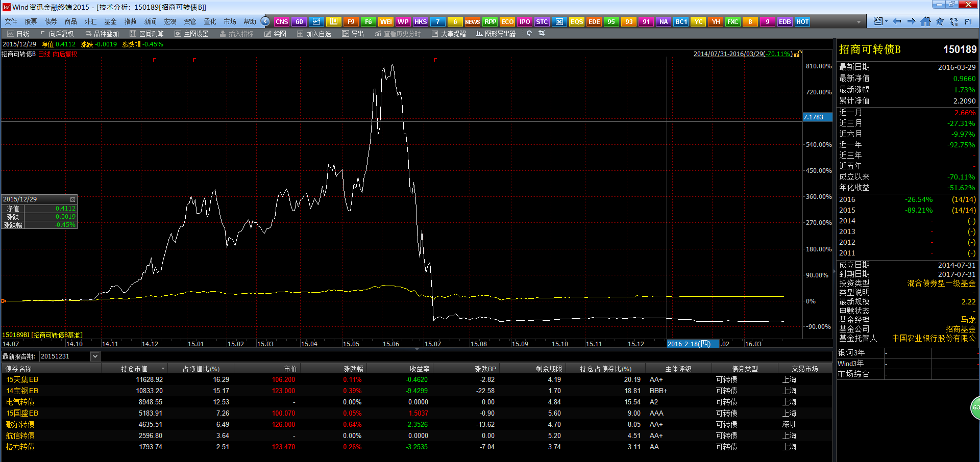Collapse the shortcut bar with round arrow
The width and height of the screenshot is (980, 462).
coord(265,21)
